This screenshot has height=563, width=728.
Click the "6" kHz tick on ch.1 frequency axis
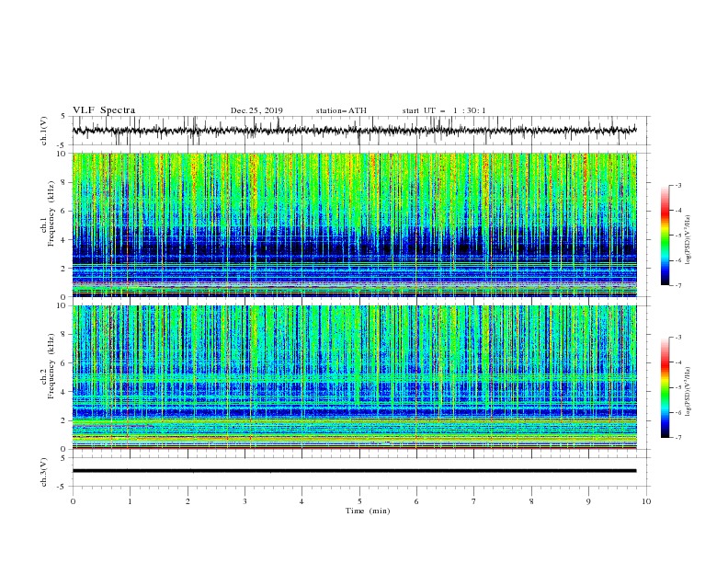click(64, 211)
